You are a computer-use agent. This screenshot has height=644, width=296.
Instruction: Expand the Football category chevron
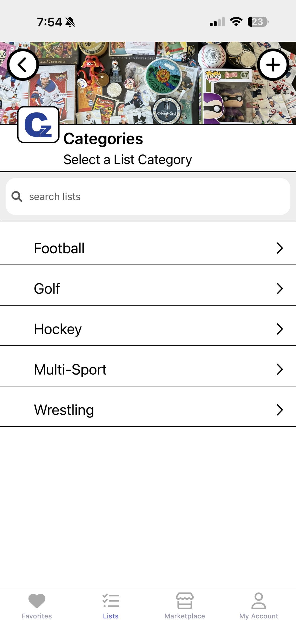tap(279, 248)
